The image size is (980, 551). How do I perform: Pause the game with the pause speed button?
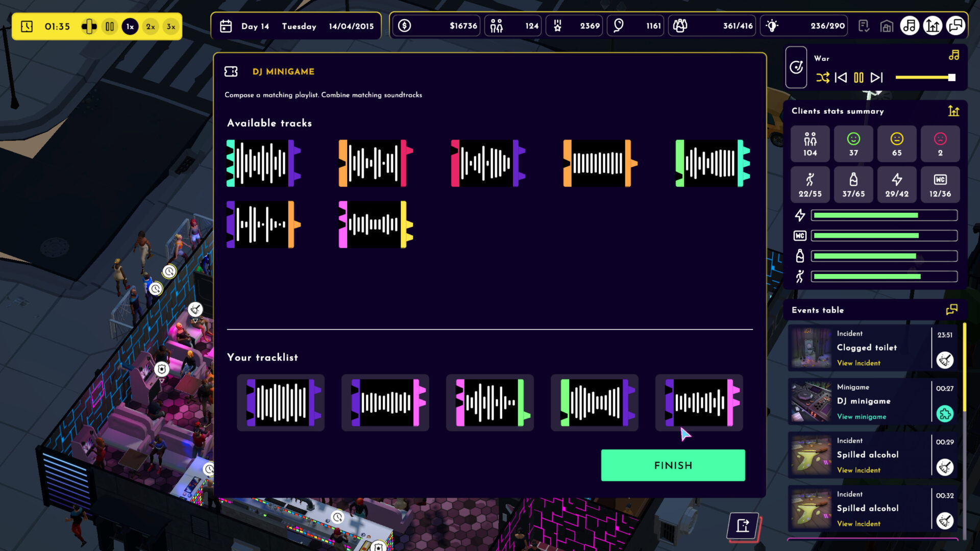click(x=110, y=27)
